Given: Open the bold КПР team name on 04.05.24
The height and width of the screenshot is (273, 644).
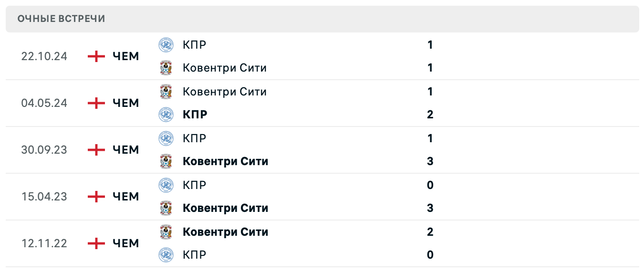Looking at the screenshot, I should [x=195, y=115].
